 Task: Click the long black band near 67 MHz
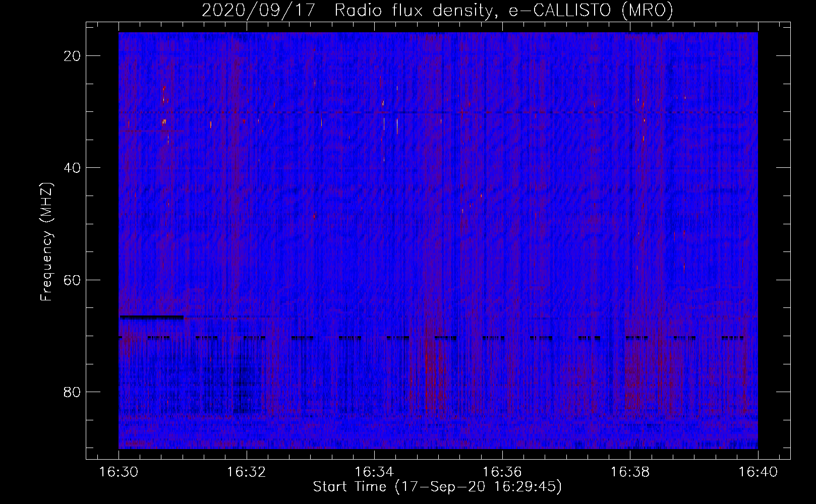click(x=151, y=317)
